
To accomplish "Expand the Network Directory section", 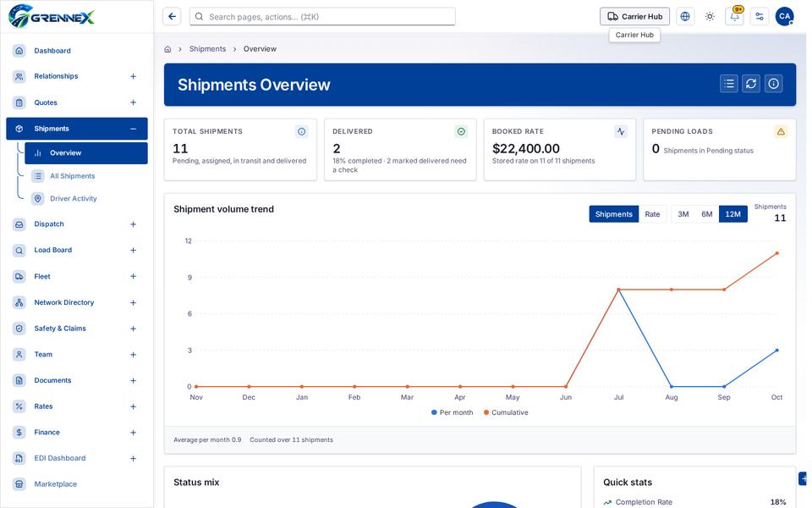I will tap(133, 303).
